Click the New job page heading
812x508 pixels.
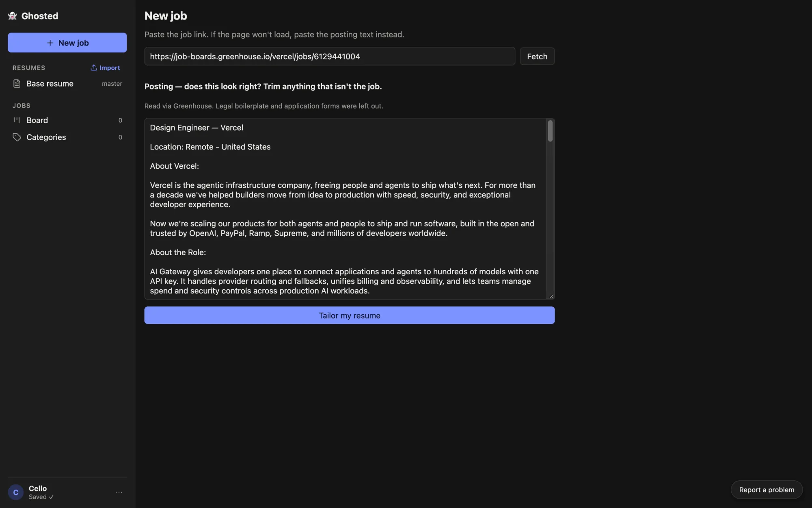166,16
